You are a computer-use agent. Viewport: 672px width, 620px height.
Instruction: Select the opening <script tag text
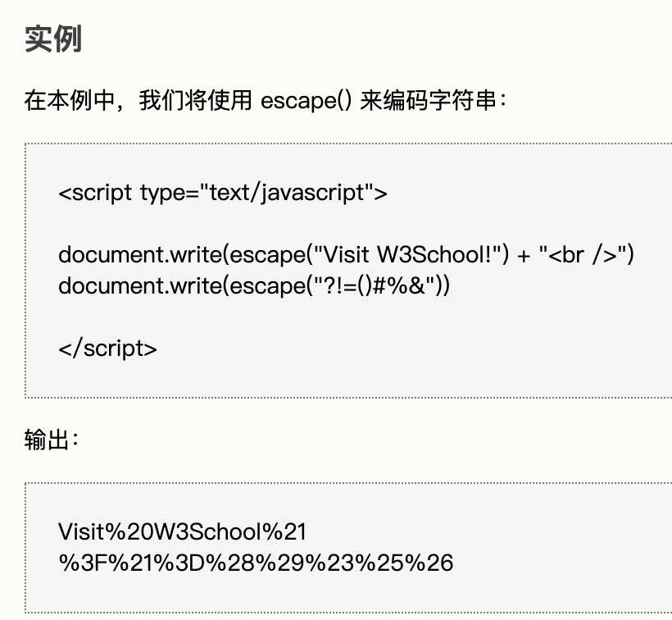pyautogui.click(x=95, y=193)
